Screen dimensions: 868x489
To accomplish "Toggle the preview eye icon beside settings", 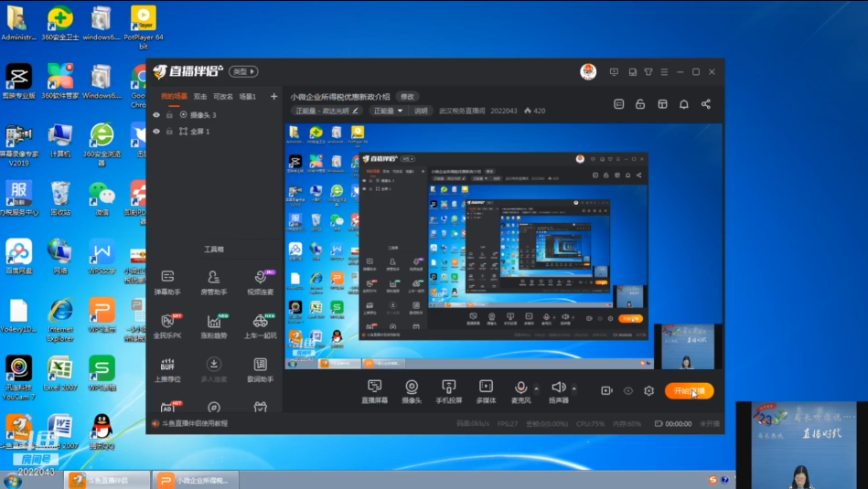I will [627, 390].
